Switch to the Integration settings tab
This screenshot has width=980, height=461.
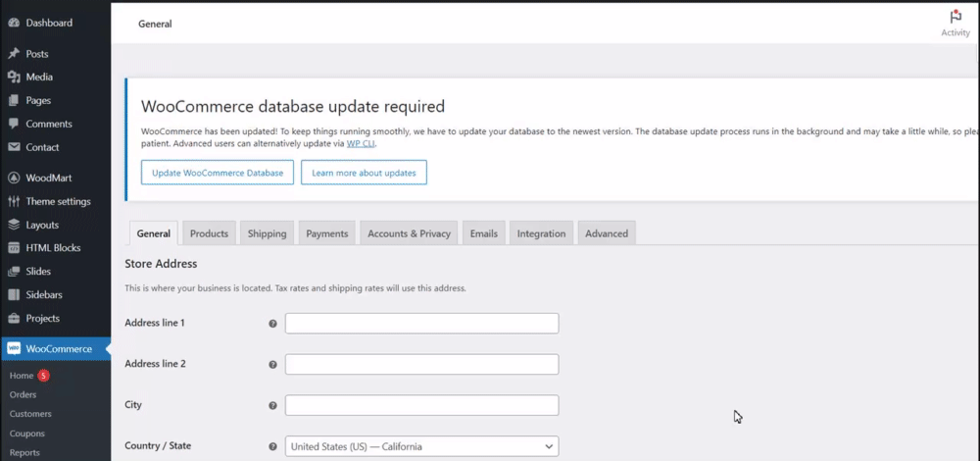point(541,233)
